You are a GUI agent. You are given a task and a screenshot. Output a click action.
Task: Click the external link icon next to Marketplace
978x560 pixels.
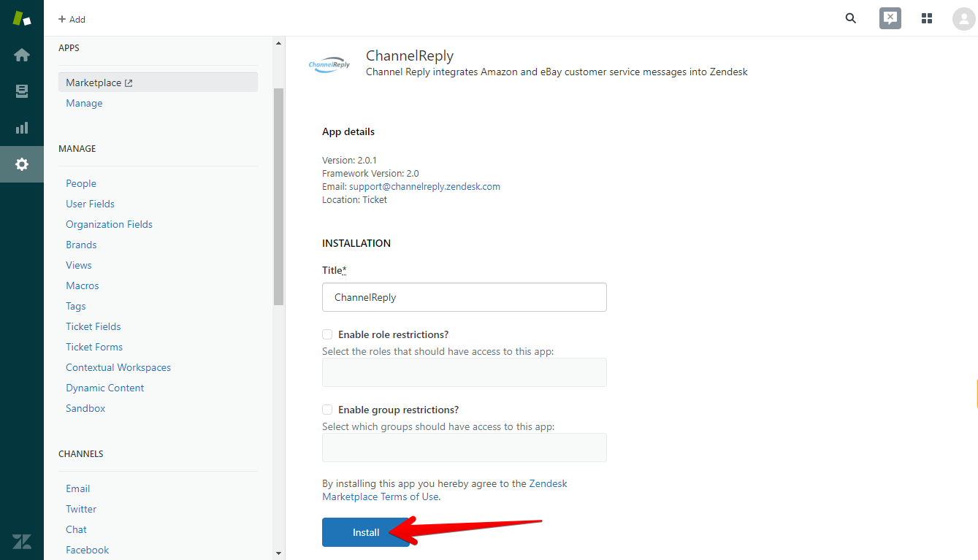[x=129, y=83]
